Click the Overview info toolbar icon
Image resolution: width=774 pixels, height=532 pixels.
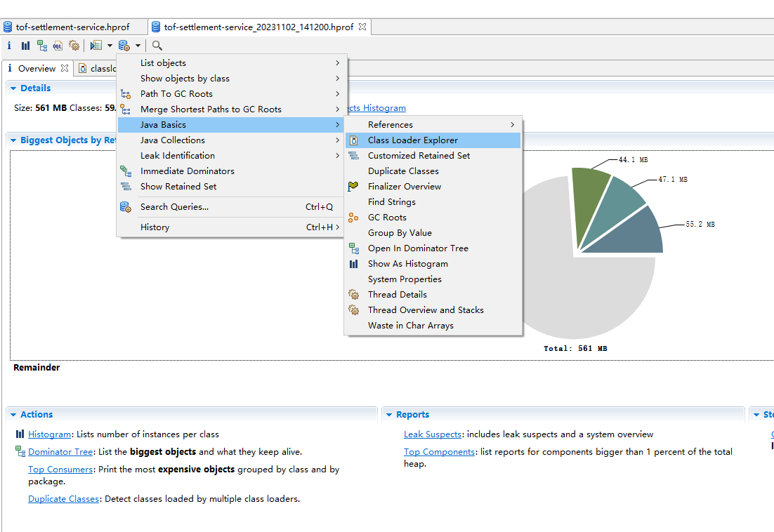pyautogui.click(x=9, y=46)
